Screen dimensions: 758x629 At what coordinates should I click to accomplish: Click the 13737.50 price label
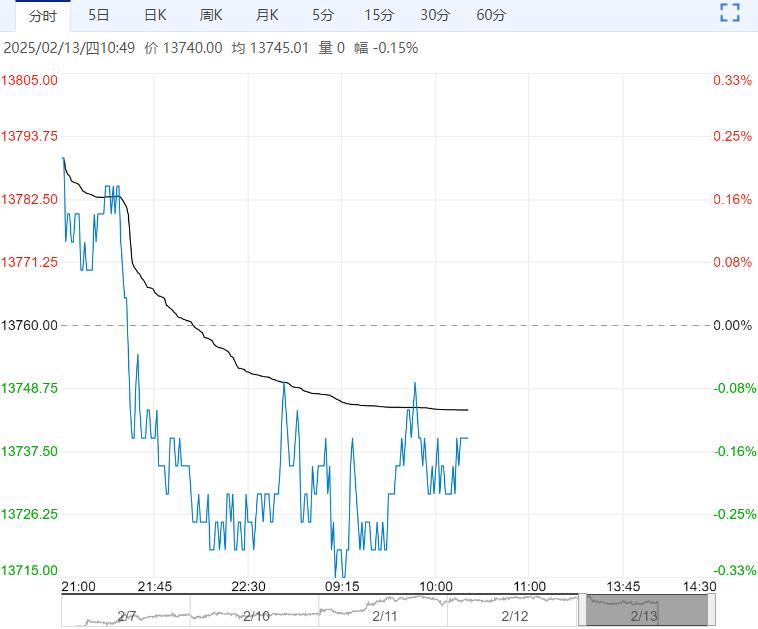(29, 451)
